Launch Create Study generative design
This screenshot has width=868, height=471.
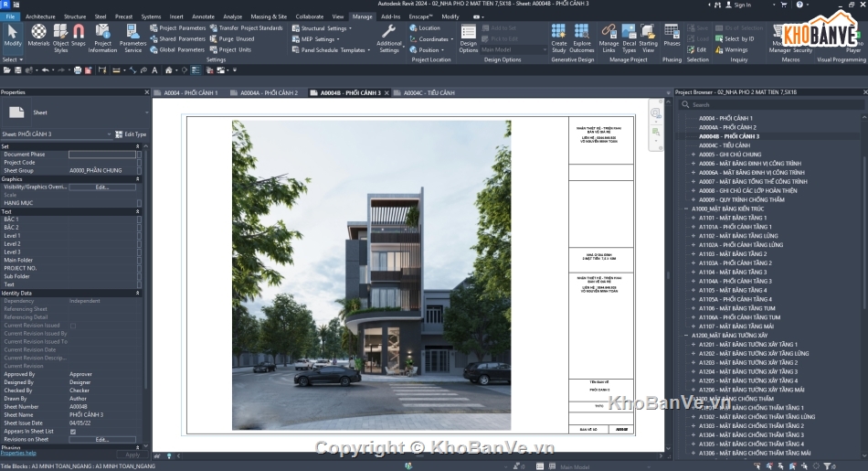click(x=558, y=38)
